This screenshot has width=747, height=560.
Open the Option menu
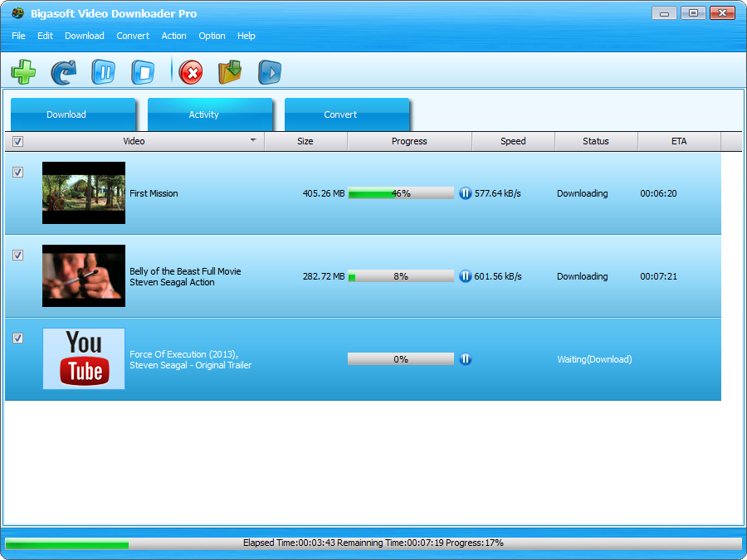tap(212, 36)
